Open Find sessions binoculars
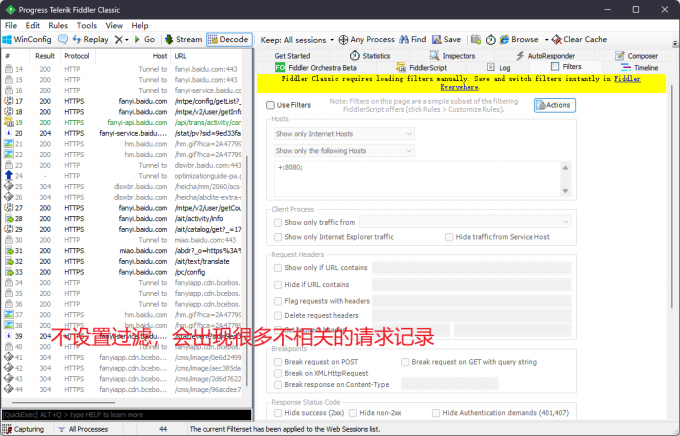This screenshot has height=436, width=680. 413,39
